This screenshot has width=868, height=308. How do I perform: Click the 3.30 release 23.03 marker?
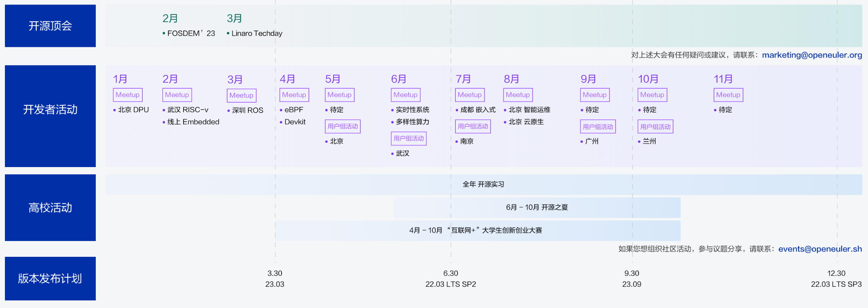coord(275,279)
